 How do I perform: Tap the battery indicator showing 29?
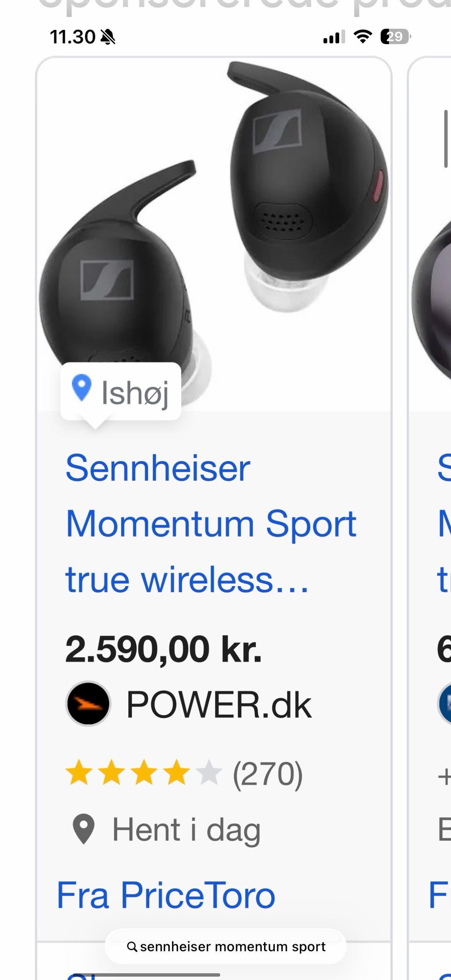pyautogui.click(x=396, y=36)
